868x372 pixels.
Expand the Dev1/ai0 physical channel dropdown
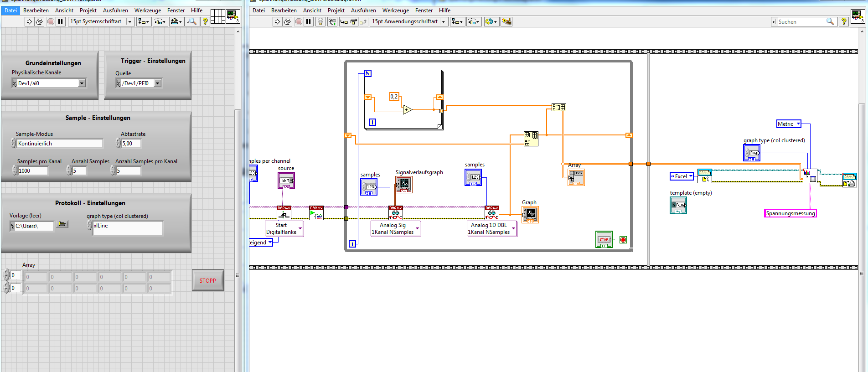pos(82,83)
